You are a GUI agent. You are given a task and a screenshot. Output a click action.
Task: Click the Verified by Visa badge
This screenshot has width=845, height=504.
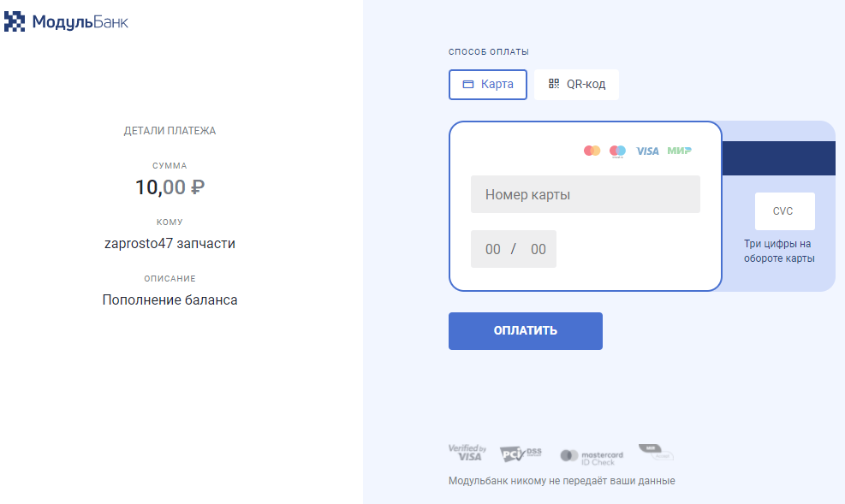tap(467, 453)
